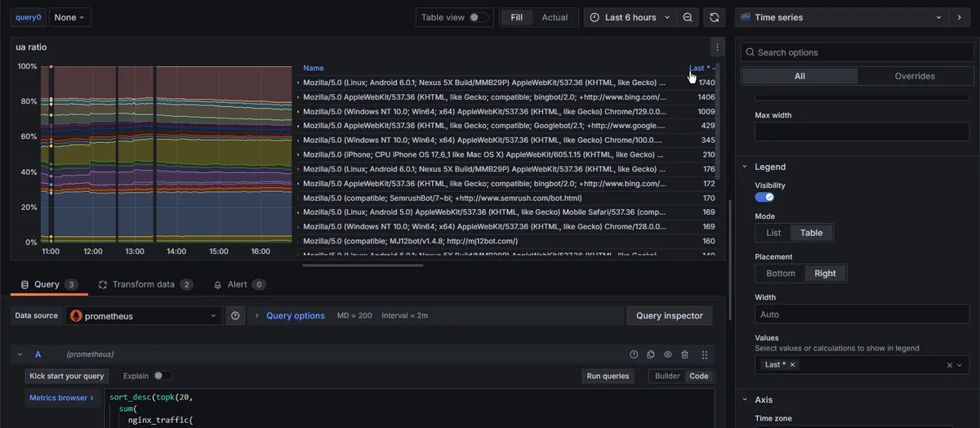Open the ua ratio panel three-dot menu
Viewport: 980px width, 428px height.
tap(716, 47)
